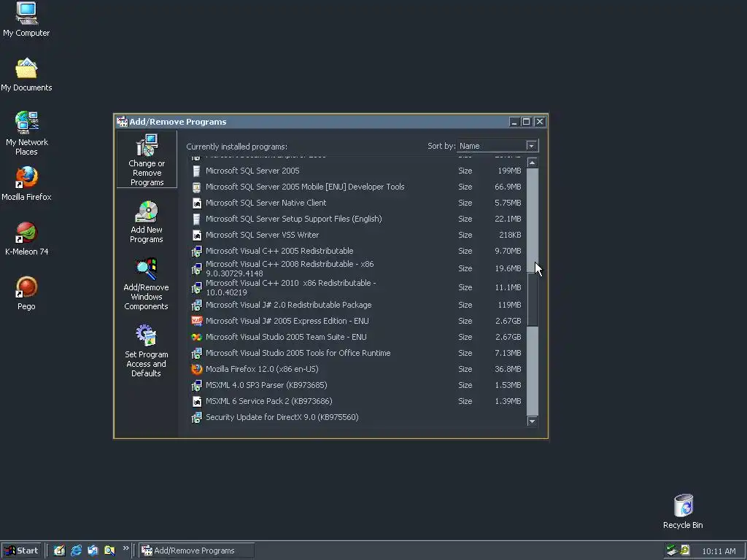The height and width of the screenshot is (560, 747).
Task: Click Add/Remove Programs taskbar button
Action: (197, 551)
